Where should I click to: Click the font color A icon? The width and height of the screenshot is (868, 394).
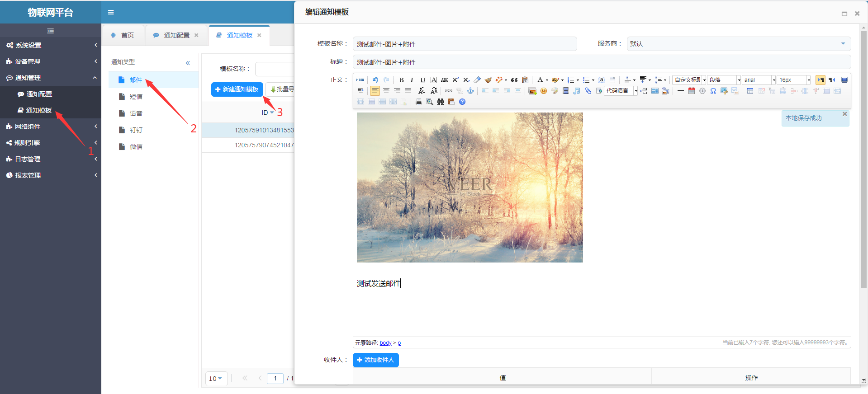click(540, 80)
